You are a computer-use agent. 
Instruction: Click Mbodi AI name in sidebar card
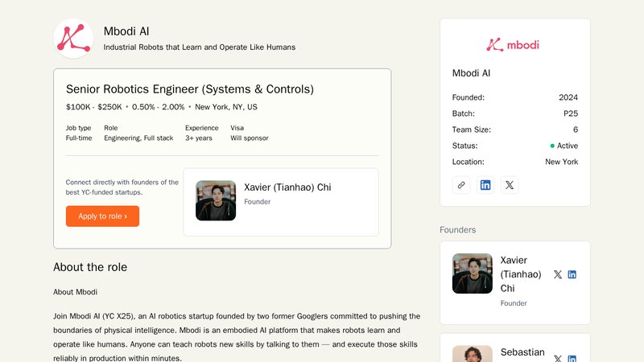point(472,73)
